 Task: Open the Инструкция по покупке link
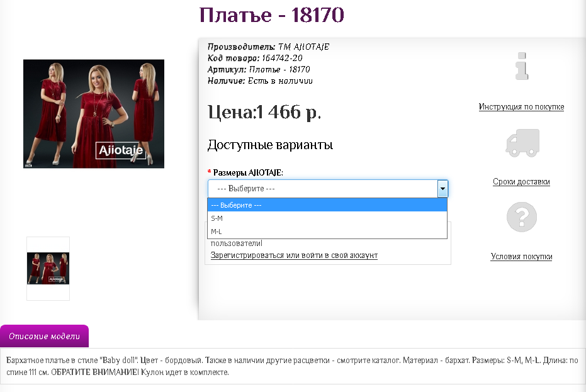point(521,107)
